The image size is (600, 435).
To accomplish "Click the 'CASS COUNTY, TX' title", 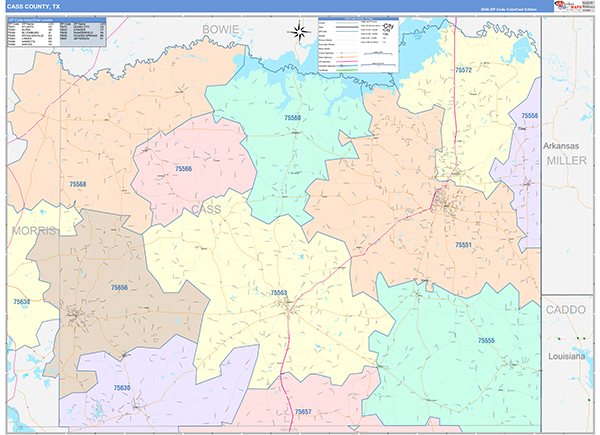I will click(33, 7).
